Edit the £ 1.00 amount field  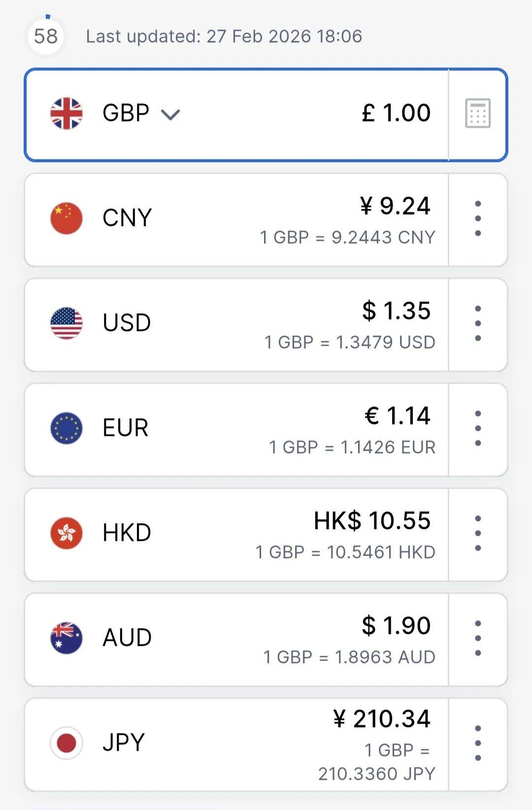(x=396, y=113)
